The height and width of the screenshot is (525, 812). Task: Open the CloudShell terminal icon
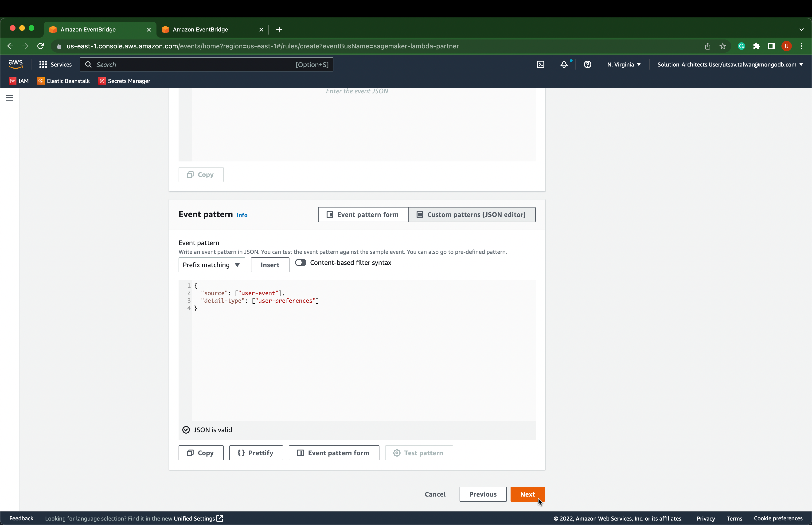point(540,64)
